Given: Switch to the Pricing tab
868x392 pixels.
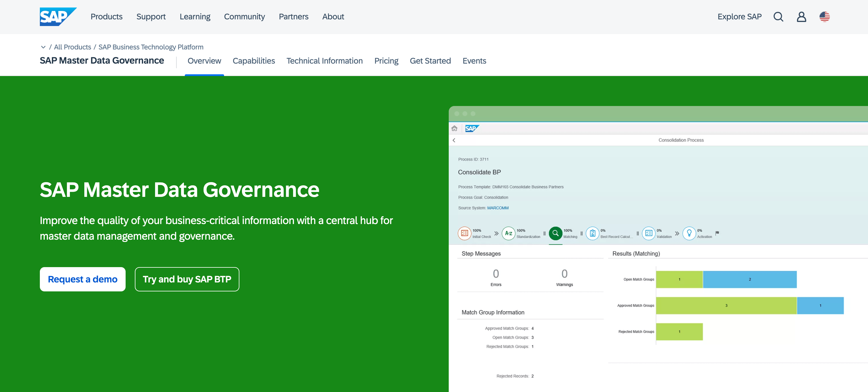Looking at the screenshot, I should [386, 61].
